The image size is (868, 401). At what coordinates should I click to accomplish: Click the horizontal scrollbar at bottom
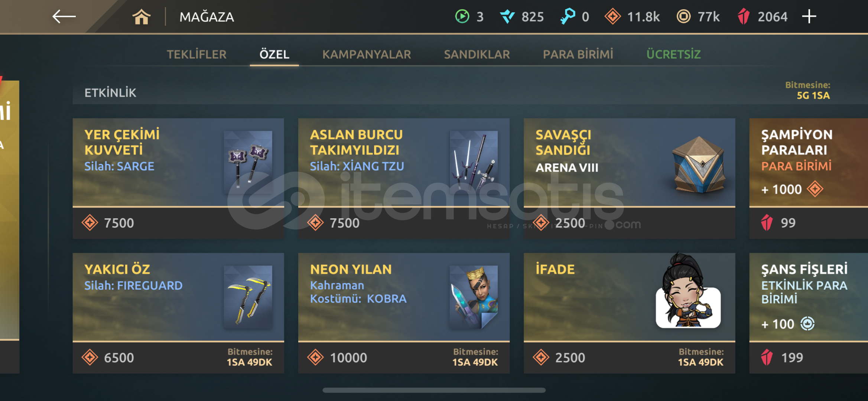click(434, 390)
